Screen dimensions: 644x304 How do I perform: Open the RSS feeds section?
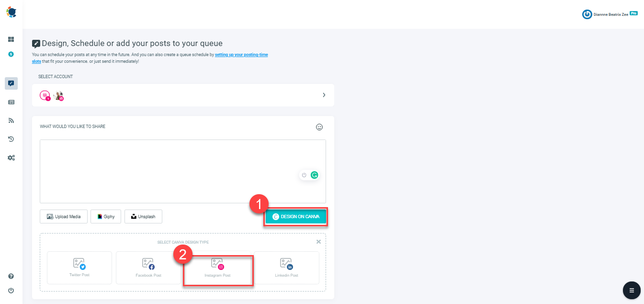tap(11, 120)
